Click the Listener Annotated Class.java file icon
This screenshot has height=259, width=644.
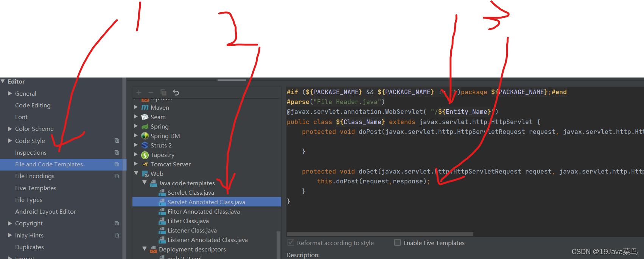pyautogui.click(x=162, y=240)
